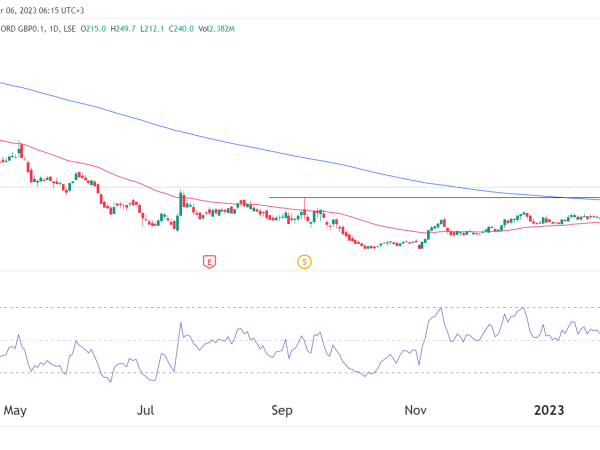600x450 pixels.
Task: Click the May label on time axis
Action: 15,410
